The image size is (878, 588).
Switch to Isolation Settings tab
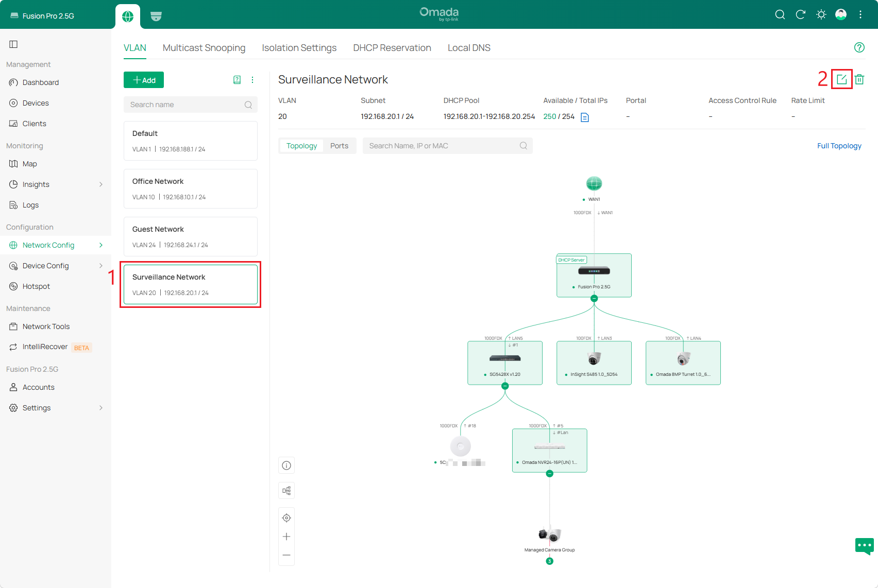point(299,48)
